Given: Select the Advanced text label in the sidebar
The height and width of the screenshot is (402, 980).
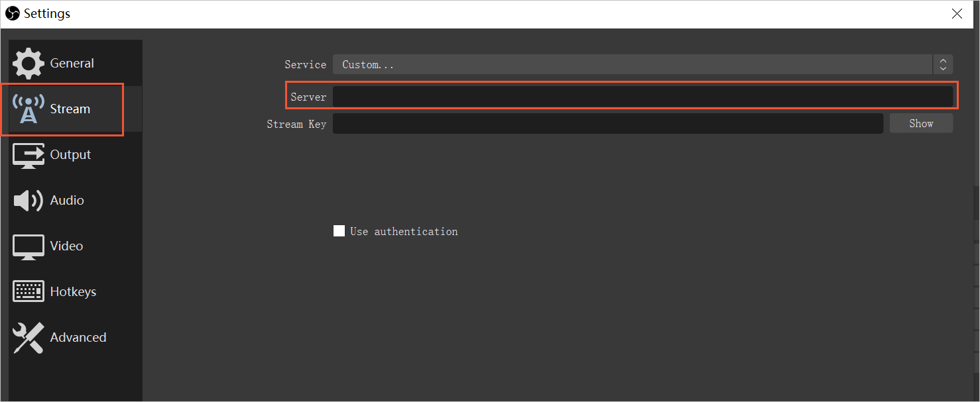Looking at the screenshot, I should [78, 338].
